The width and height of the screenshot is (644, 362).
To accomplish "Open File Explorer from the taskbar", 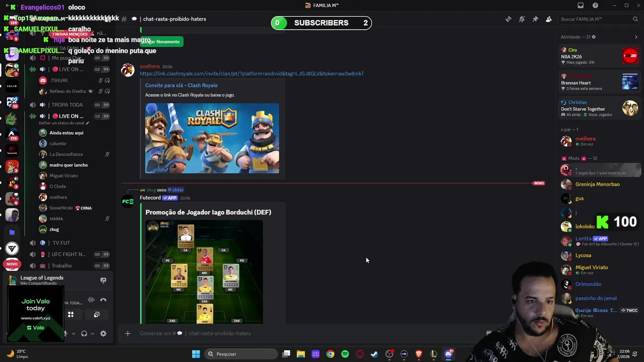I will 301,354.
